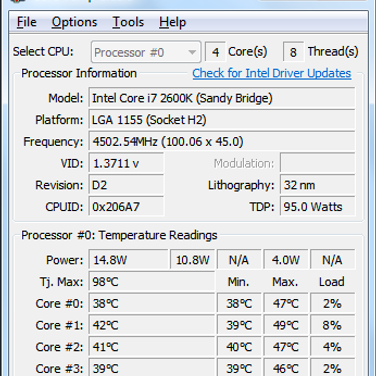Click the empty Modulation field
376x376 pixels.
[x=318, y=163]
